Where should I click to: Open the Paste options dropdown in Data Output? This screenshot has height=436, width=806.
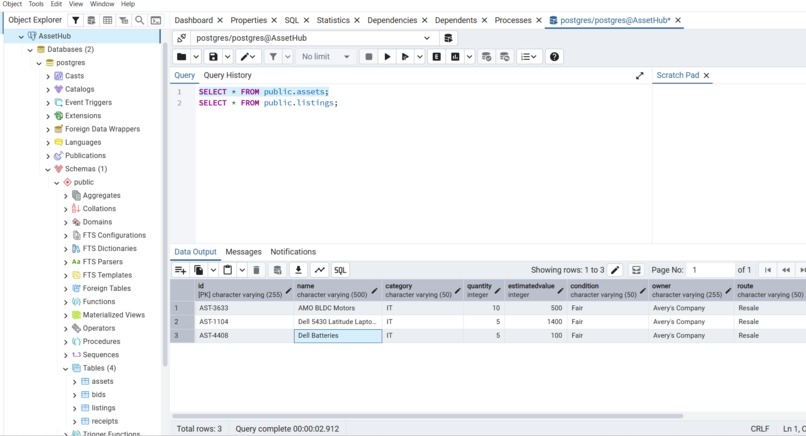[x=242, y=270]
